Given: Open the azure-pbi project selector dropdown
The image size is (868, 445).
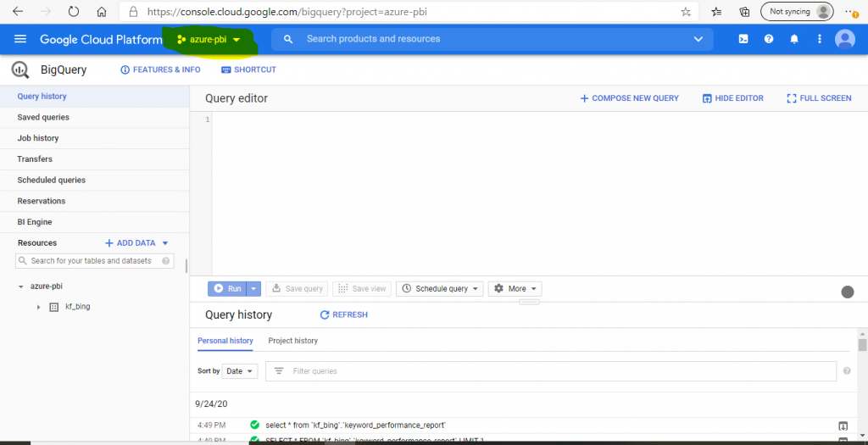Looking at the screenshot, I should point(209,40).
